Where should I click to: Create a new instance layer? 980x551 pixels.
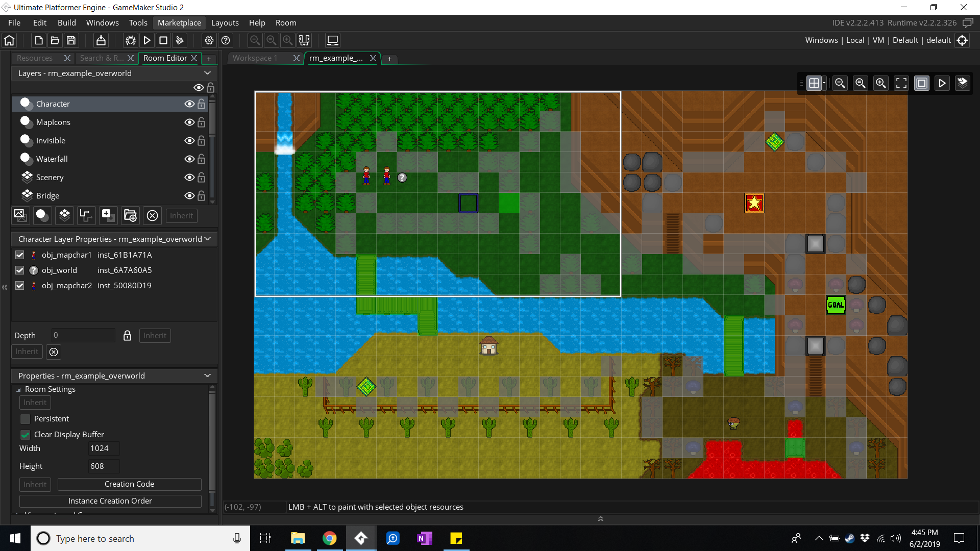(42, 215)
